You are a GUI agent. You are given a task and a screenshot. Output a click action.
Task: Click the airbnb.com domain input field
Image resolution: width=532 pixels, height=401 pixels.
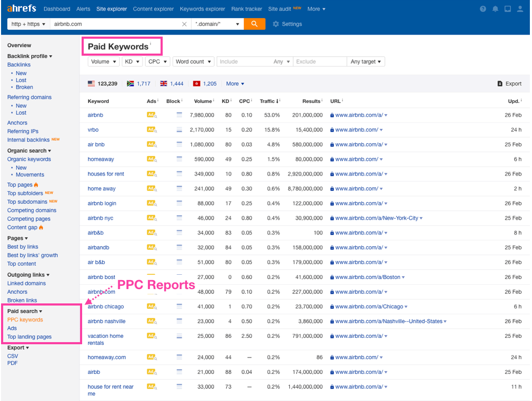[116, 24]
